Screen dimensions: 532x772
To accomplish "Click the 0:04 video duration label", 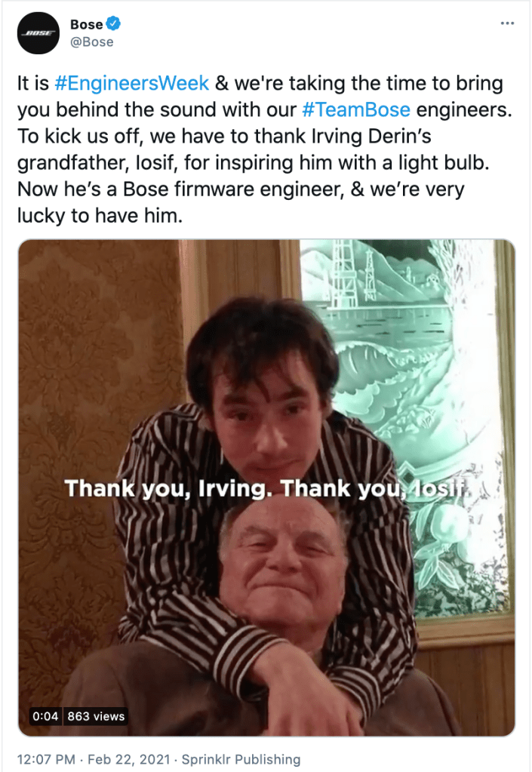I will pyautogui.click(x=45, y=716).
